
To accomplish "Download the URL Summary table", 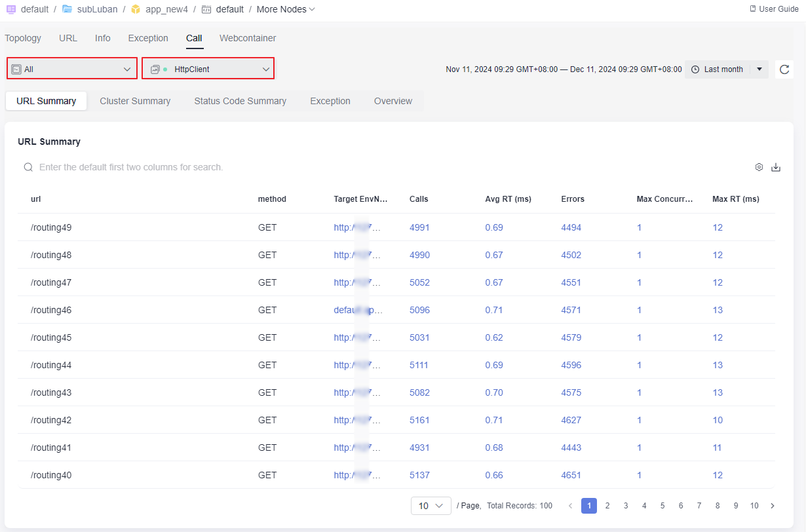I will click(x=776, y=167).
